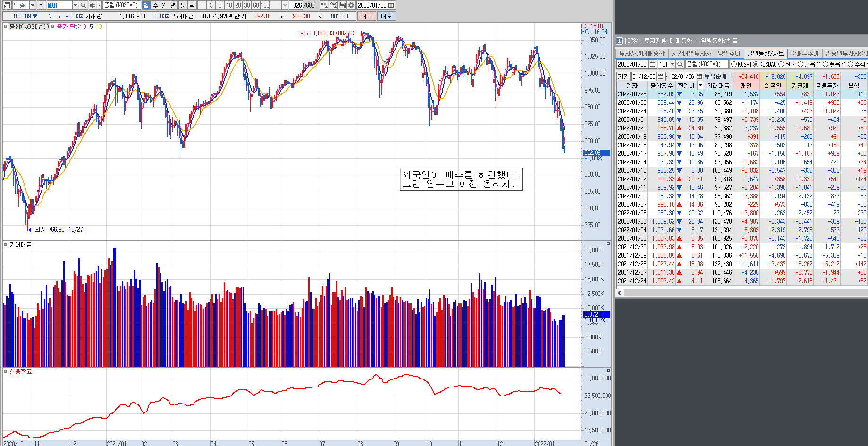The image size is (868, 446).
Task: Click the 60 interval button
Action: click(256, 5)
